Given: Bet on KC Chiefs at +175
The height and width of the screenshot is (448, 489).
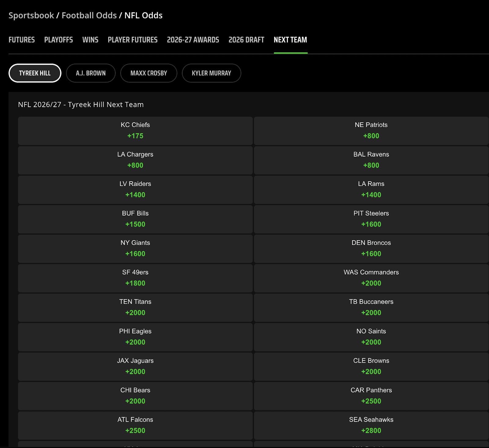Looking at the screenshot, I should [135, 131].
